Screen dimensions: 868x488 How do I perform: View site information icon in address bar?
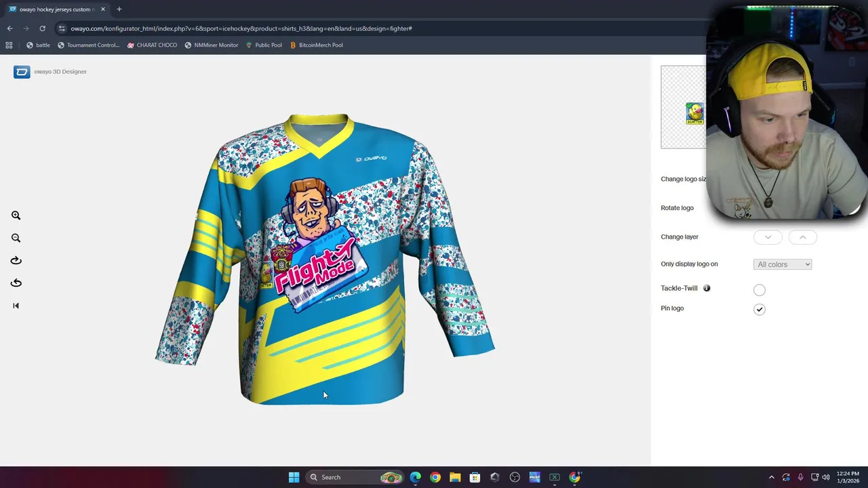click(x=62, y=28)
